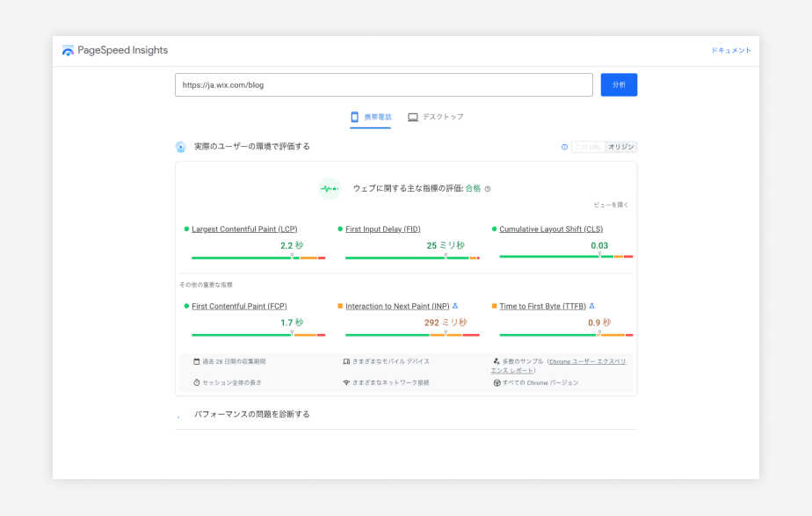This screenshot has height=516, width=812.
Task: Open the First Input Delay (FID) link
Action: click(x=382, y=229)
